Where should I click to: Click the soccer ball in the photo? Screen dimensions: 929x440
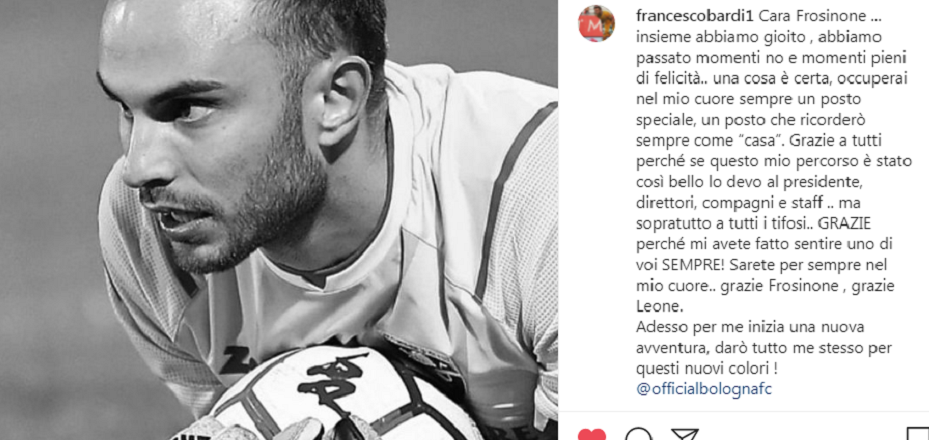pyautogui.click(x=344, y=395)
